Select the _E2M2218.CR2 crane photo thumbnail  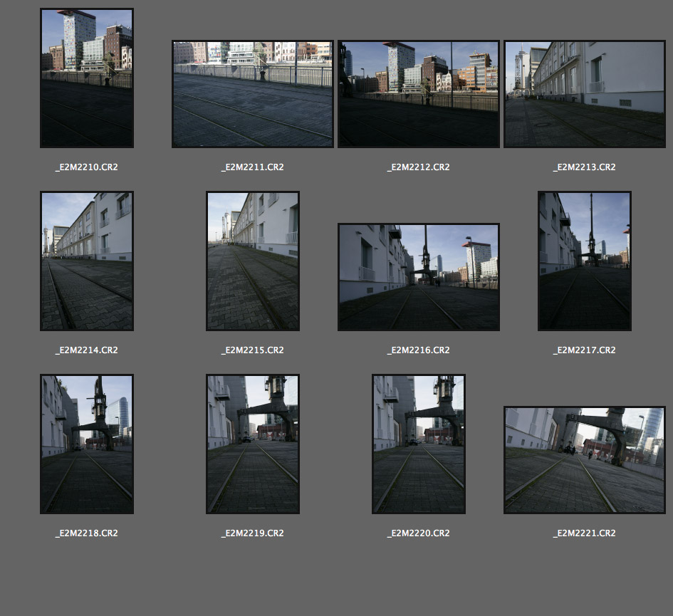tap(86, 444)
